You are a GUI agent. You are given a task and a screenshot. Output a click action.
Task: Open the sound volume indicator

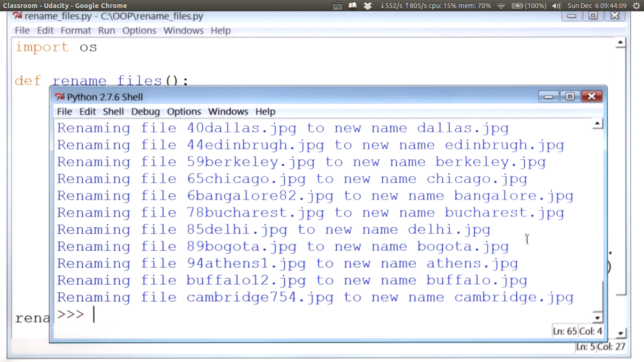[x=556, y=6]
